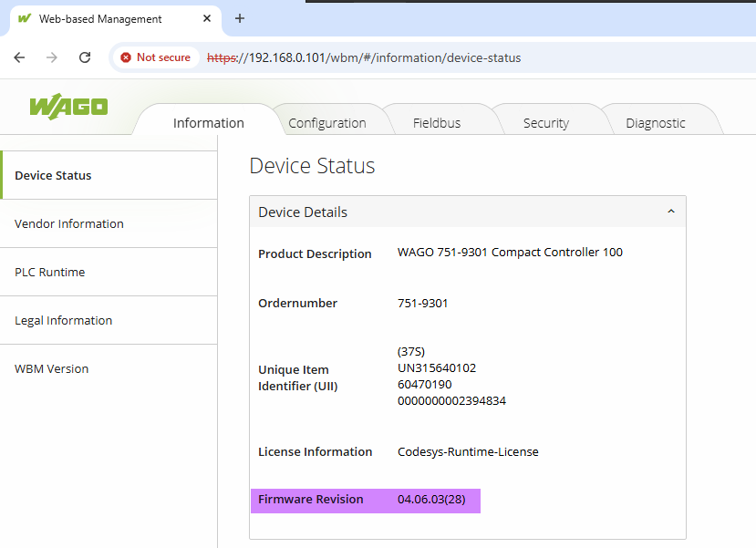The height and width of the screenshot is (548, 756).
Task: Open a new browser tab
Action: [x=240, y=18]
